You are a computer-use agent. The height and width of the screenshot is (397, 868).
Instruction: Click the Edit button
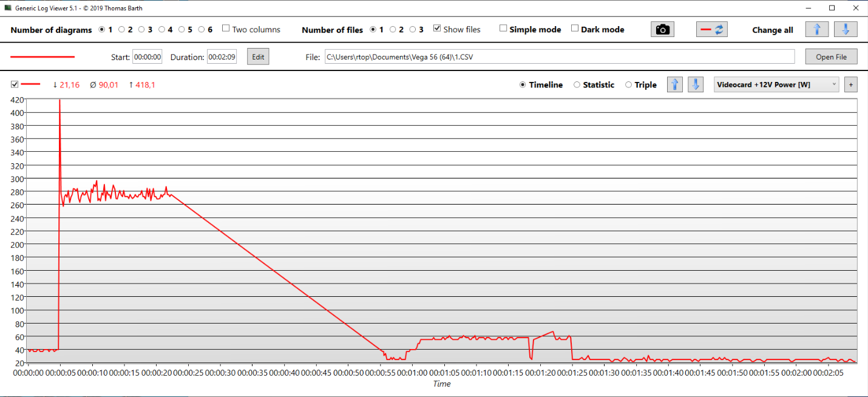click(258, 57)
